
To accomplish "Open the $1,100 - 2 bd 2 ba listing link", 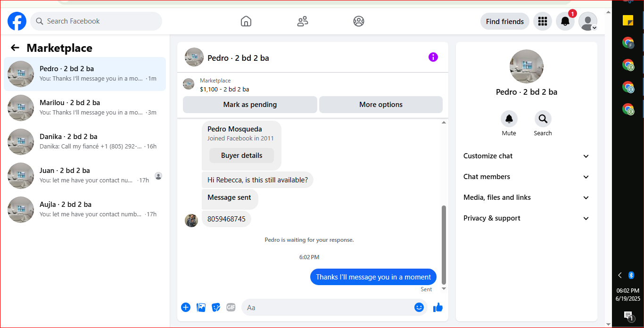I will (x=224, y=89).
